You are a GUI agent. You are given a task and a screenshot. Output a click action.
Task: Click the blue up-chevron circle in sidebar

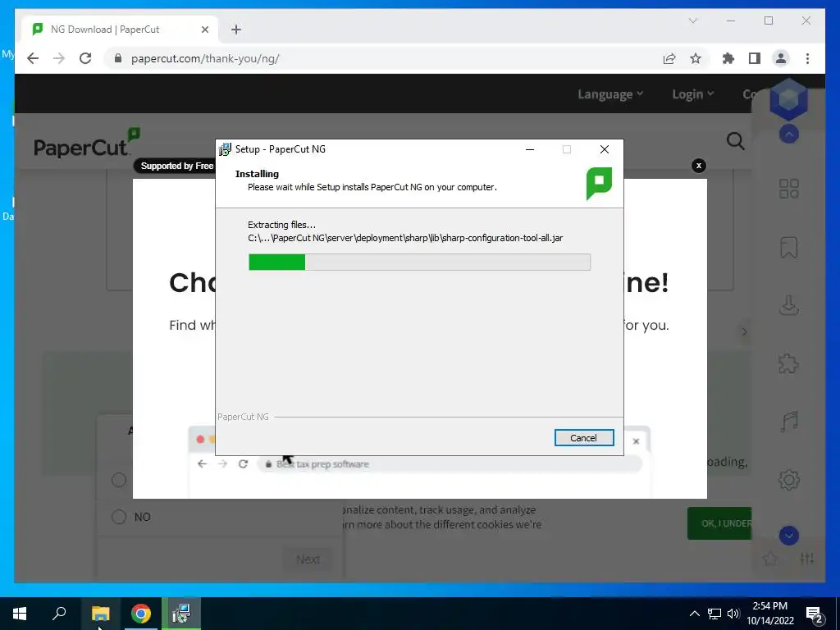[x=788, y=134]
